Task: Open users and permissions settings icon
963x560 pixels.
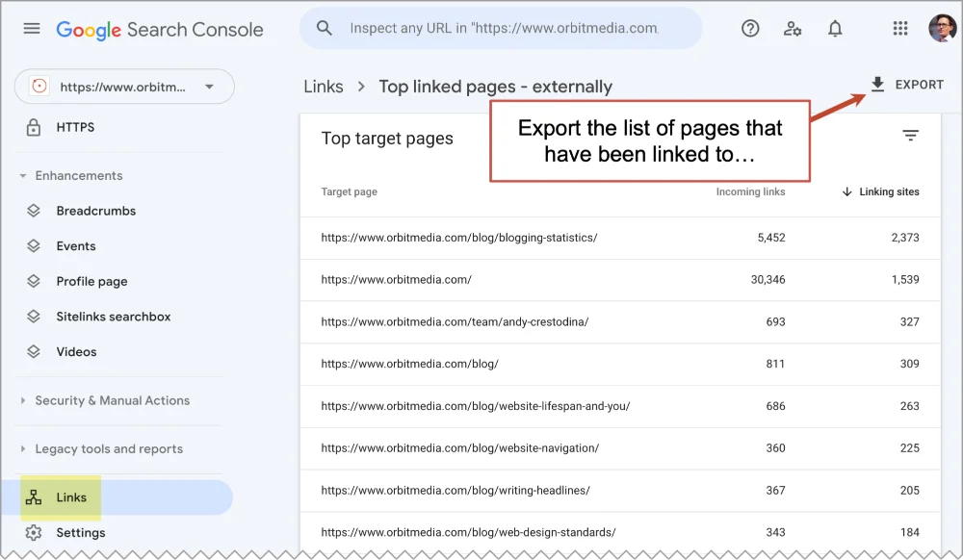Action: (793, 28)
